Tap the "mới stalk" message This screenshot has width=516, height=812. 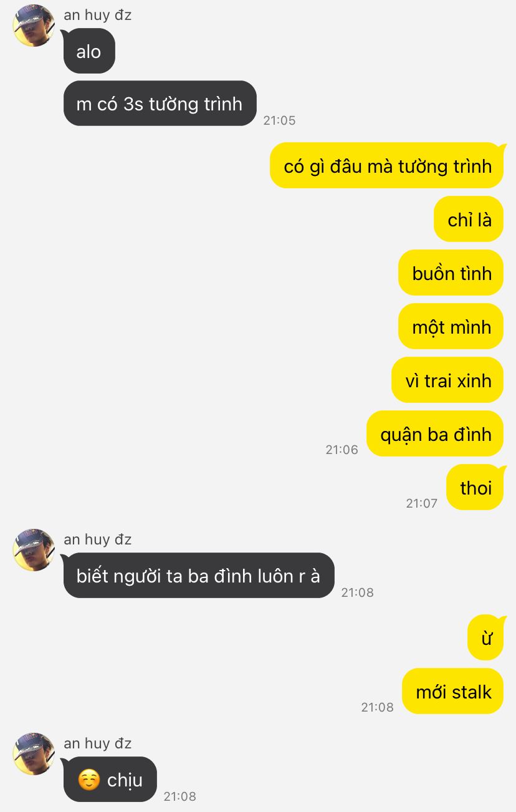click(452, 692)
